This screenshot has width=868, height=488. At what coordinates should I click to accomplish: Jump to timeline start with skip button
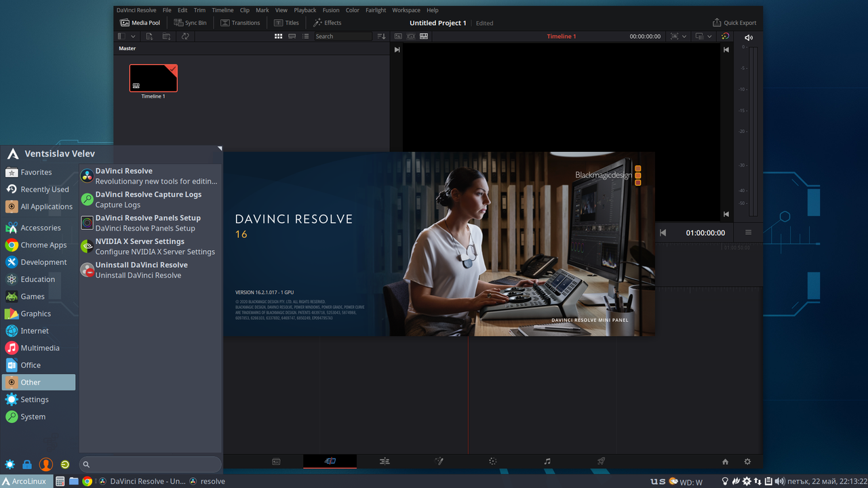click(663, 232)
